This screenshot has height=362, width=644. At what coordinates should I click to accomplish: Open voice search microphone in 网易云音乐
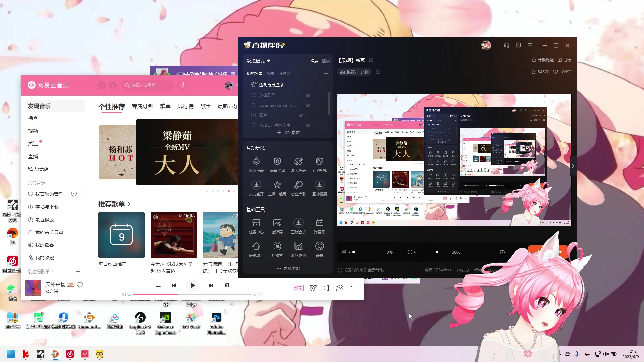point(182,85)
